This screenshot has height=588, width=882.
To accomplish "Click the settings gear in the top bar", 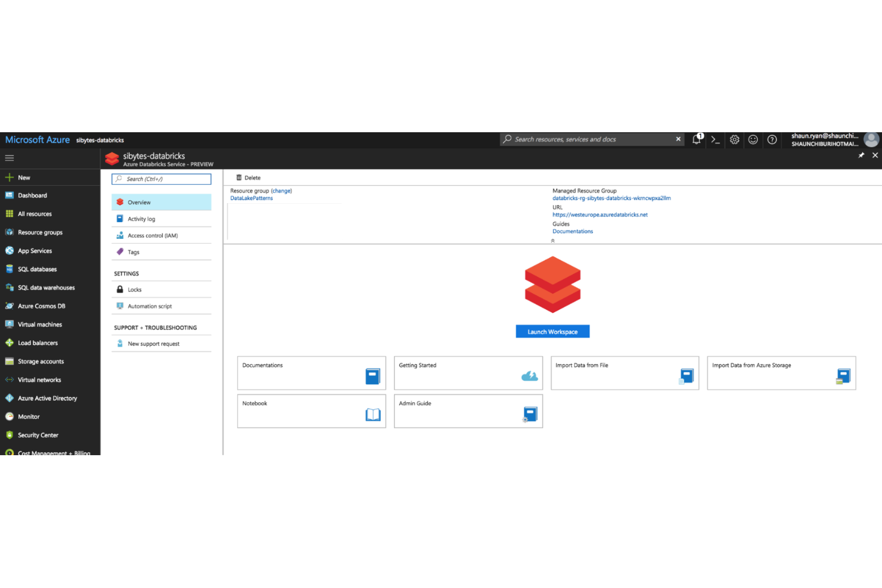I will pyautogui.click(x=734, y=139).
